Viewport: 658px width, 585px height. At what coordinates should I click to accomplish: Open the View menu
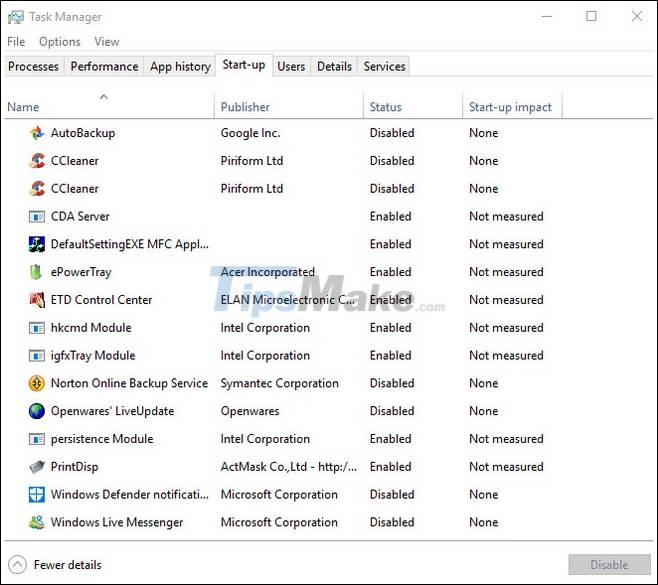point(107,42)
